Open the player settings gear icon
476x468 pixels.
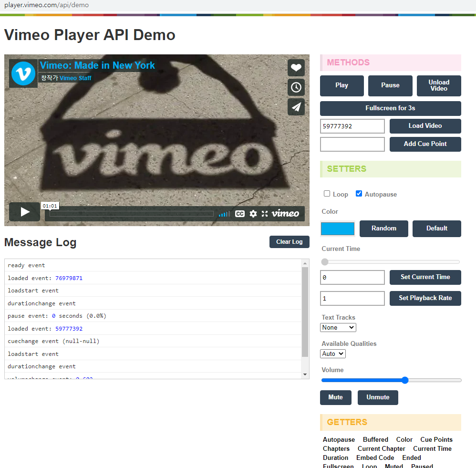[x=253, y=214]
